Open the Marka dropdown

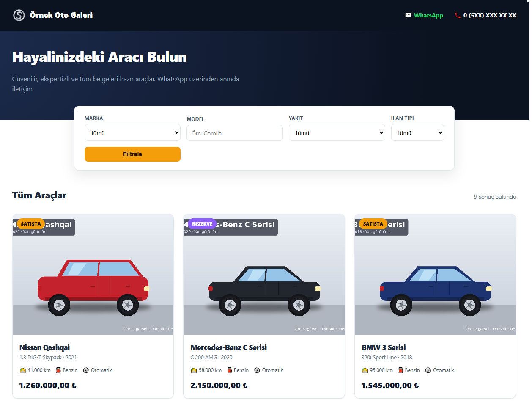[x=132, y=132]
